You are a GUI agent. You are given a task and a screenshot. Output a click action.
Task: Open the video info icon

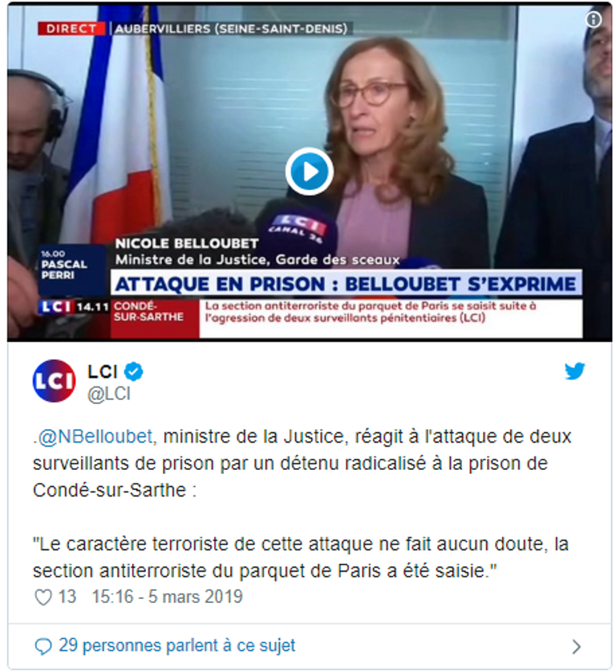594,19
